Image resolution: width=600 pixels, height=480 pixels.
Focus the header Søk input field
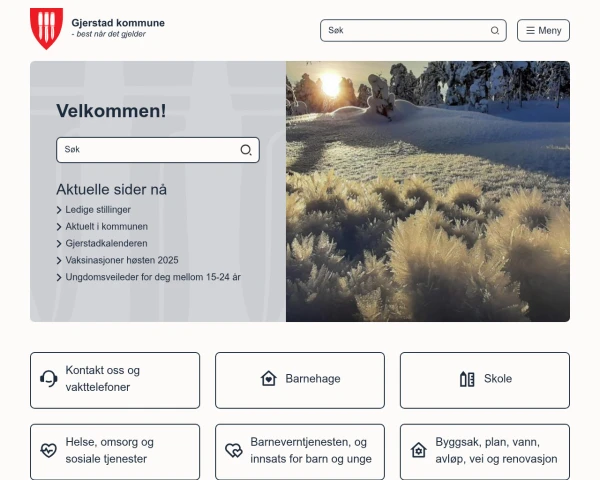tap(405, 31)
